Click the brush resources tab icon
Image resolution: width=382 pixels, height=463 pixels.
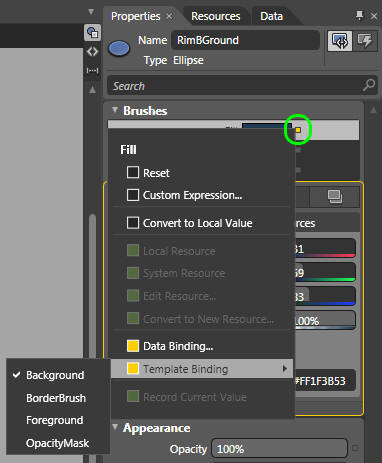pyautogui.click(x=335, y=197)
